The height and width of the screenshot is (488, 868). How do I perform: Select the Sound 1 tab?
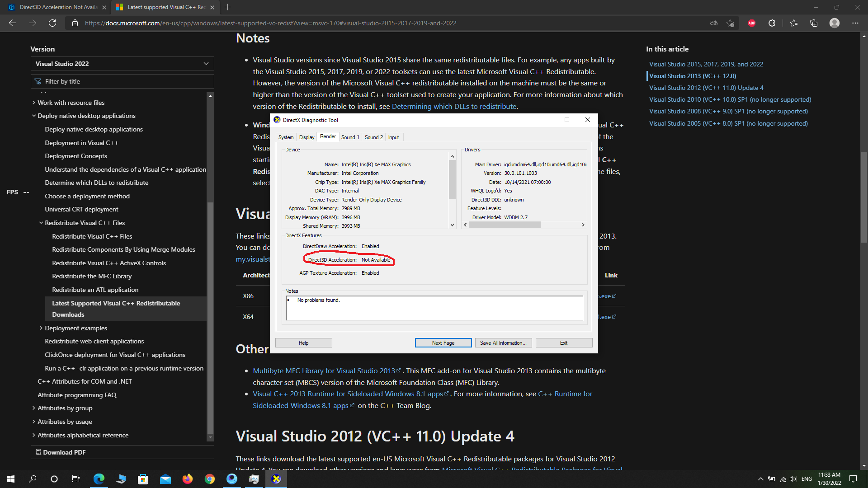(x=350, y=137)
